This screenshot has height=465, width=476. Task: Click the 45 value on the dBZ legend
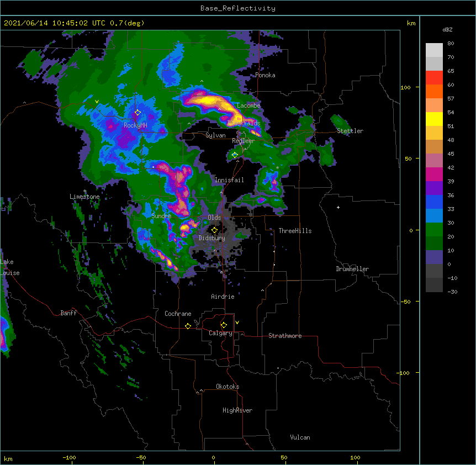tap(451, 154)
